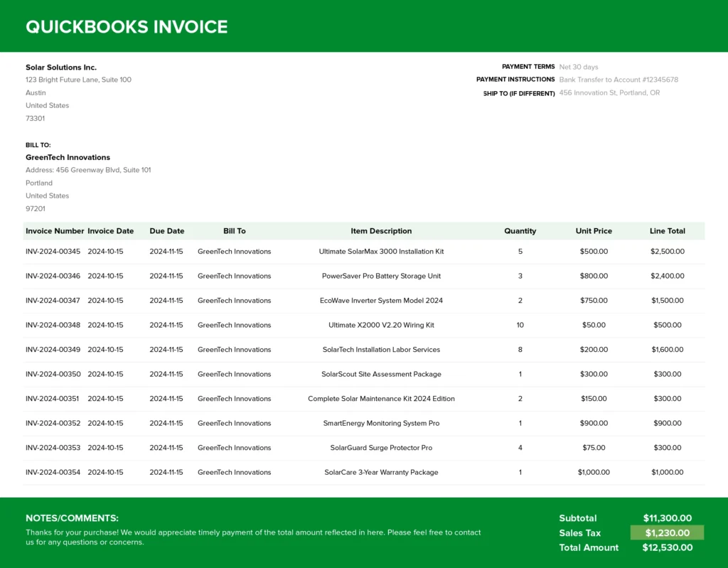Click PowerSaver Pro Battery Storage Unit
The width and height of the screenshot is (728, 568).
(381, 276)
